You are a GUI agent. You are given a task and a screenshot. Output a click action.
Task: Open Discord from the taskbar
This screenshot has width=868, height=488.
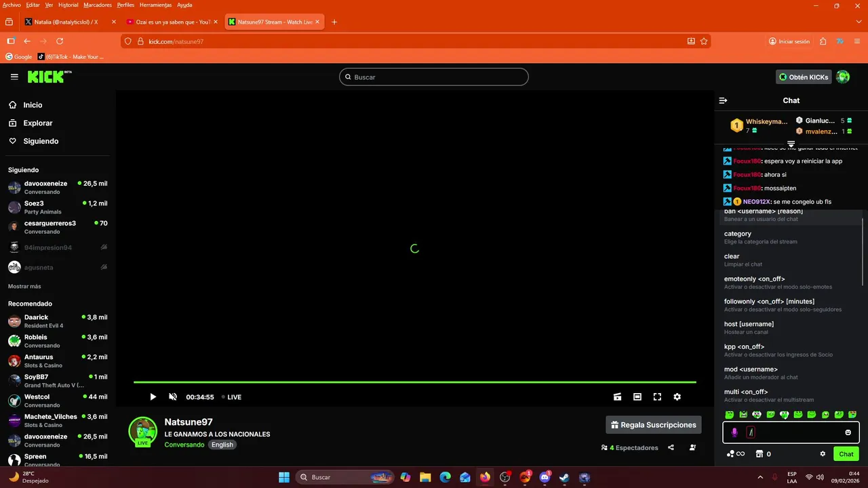pos(545,477)
